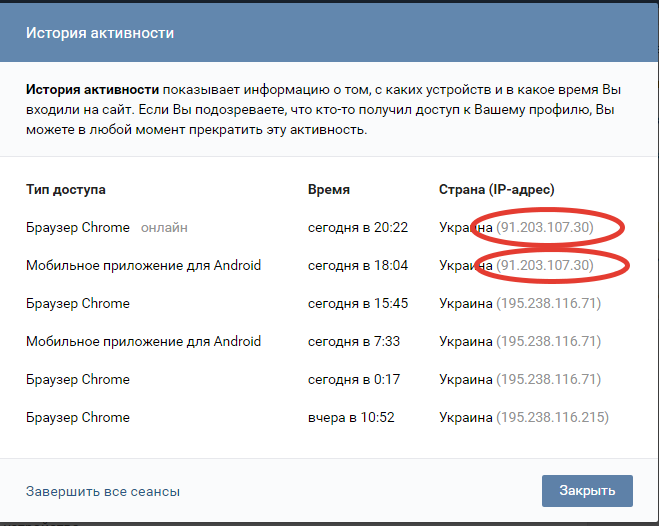Click the вчера в 10:52 time entry
Screen dimensions: 659x526
351,417
